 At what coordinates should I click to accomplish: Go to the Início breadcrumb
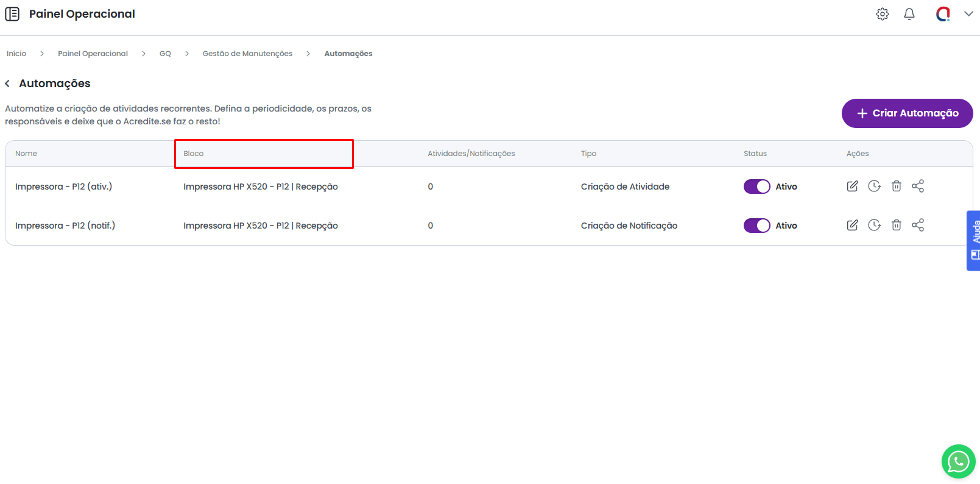point(16,54)
